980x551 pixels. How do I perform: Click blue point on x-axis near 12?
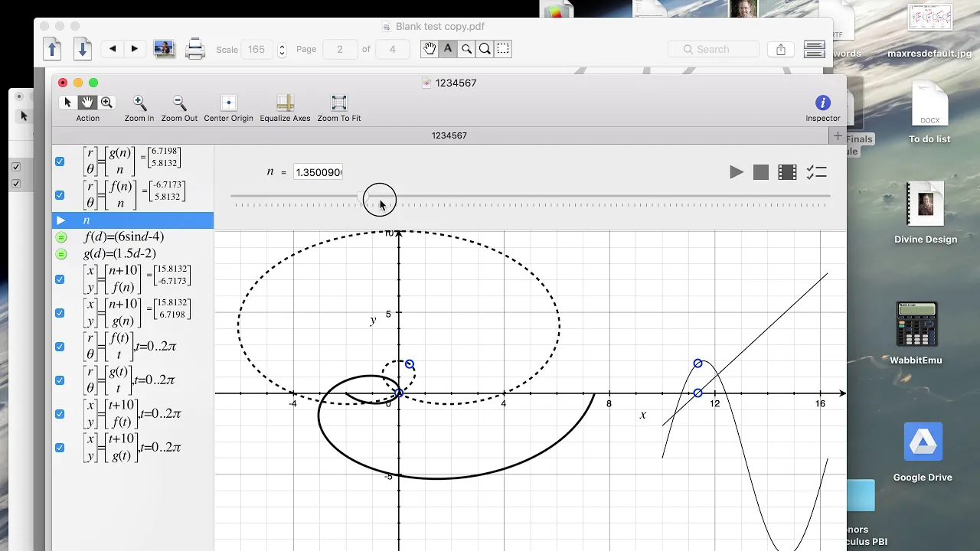tap(697, 393)
